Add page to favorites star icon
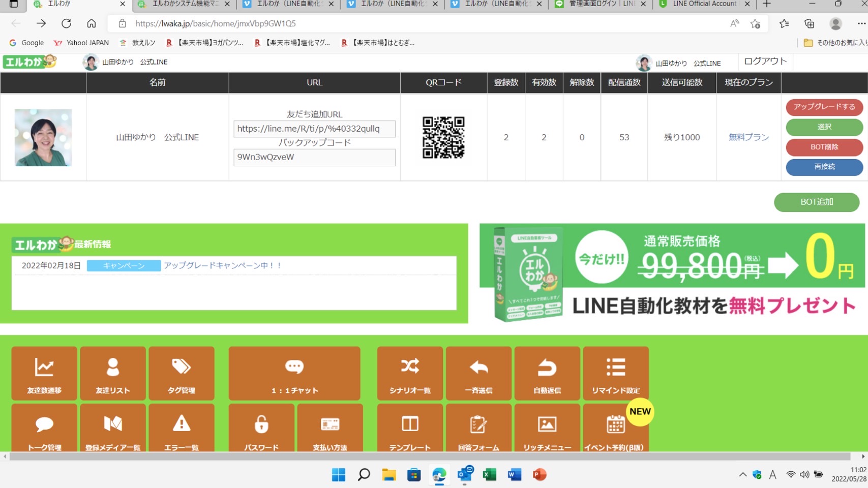868x488 pixels. click(x=755, y=23)
